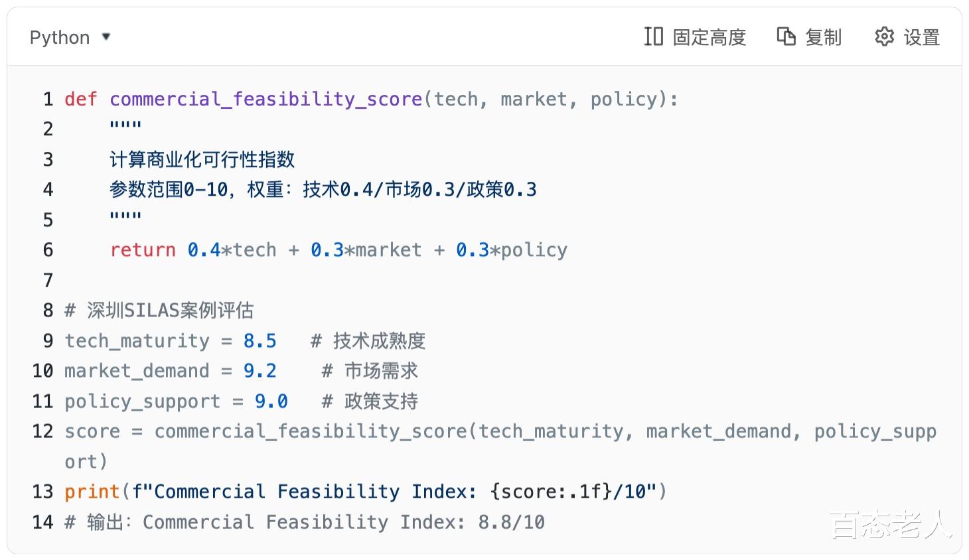Screen dimensions: 969x560
Task: Select line number 13 beside print statement
Action: (x=42, y=492)
